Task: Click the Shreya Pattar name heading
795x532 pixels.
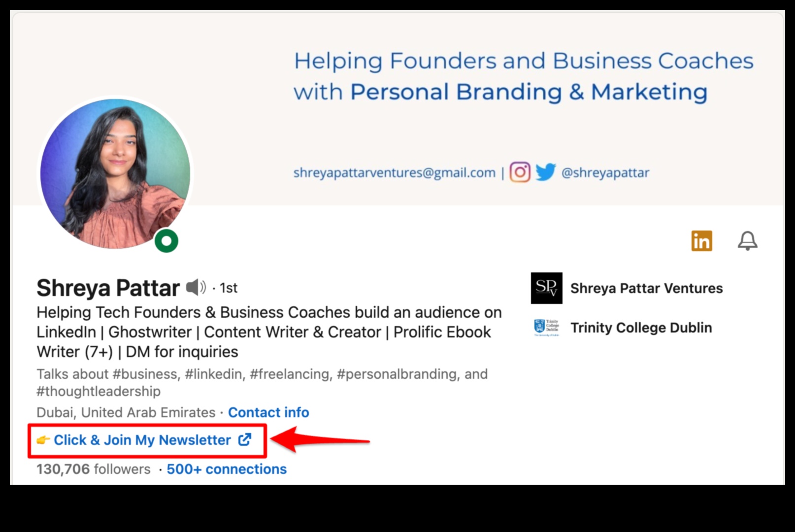Action: point(108,288)
